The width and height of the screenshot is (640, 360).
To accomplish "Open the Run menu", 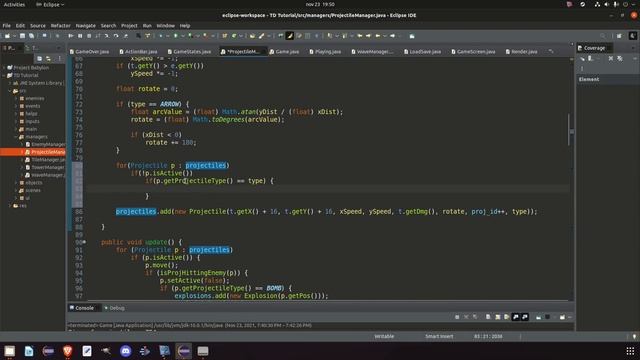I will (x=147, y=25).
